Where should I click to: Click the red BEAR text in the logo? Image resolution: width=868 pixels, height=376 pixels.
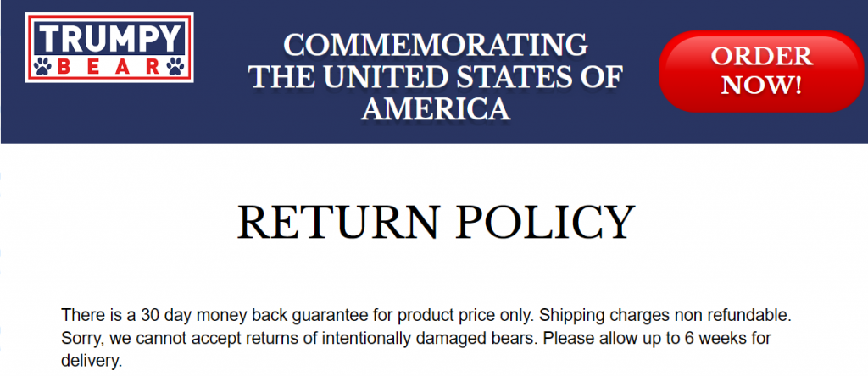(x=110, y=66)
